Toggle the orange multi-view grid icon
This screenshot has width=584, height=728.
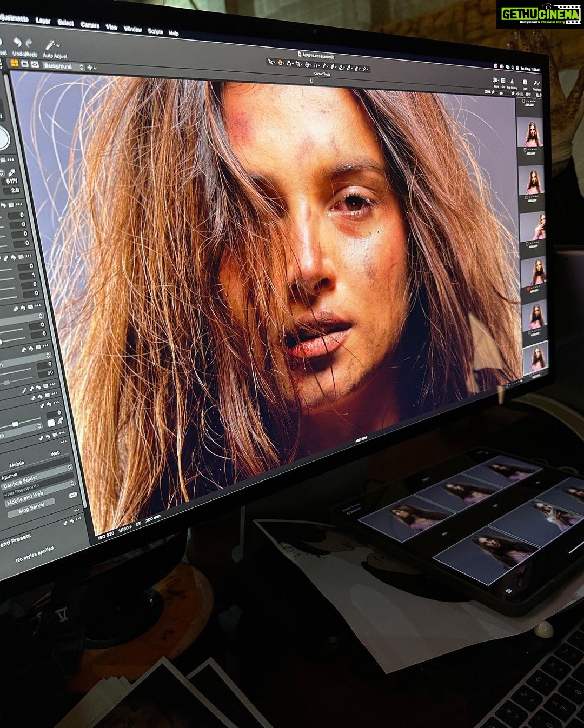point(15,63)
